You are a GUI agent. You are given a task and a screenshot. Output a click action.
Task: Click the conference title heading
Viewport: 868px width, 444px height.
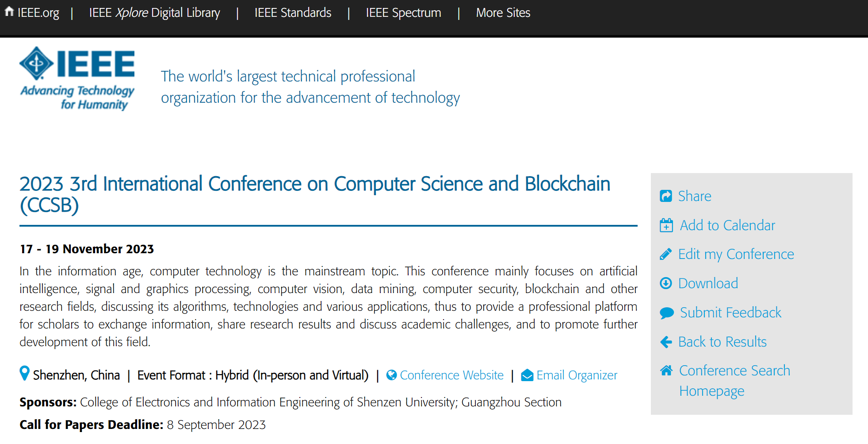[315, 183]
